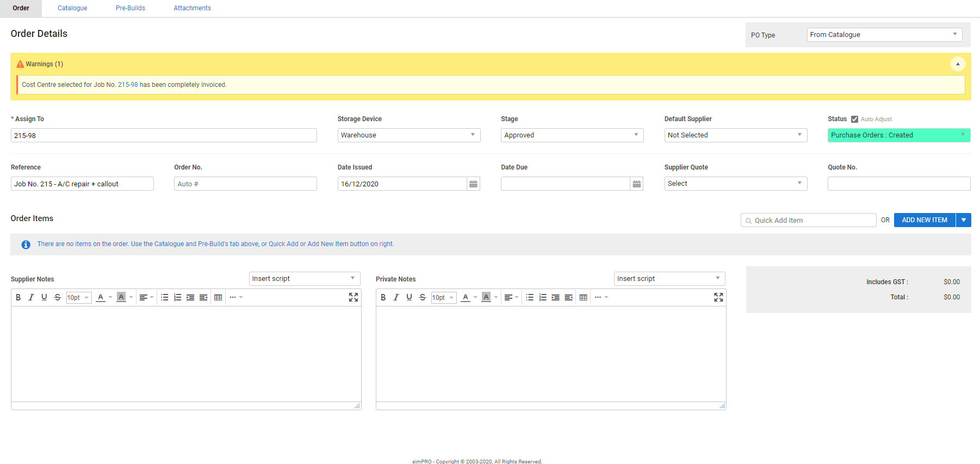Open text alignment menu in Supplier Notes
This screenshot has height=464, width=980.
click(146, 297)
